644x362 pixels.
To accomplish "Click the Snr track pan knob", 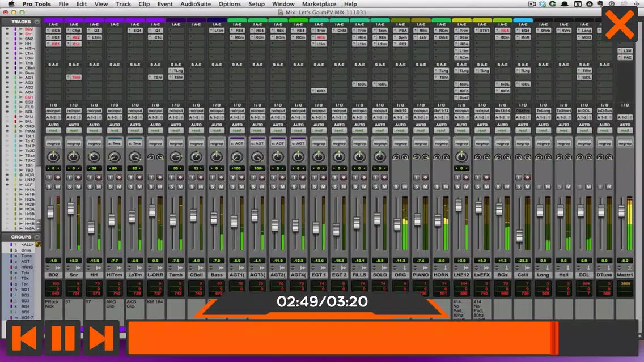I will [74, 156].
